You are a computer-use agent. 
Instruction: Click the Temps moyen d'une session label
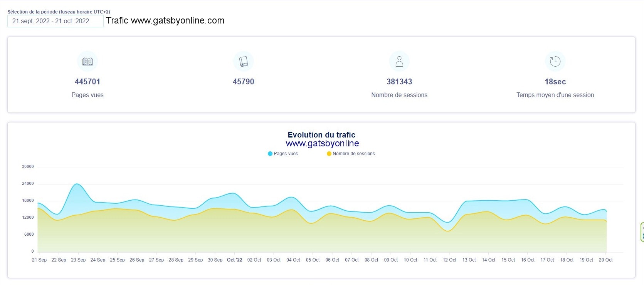pos(555,95)
